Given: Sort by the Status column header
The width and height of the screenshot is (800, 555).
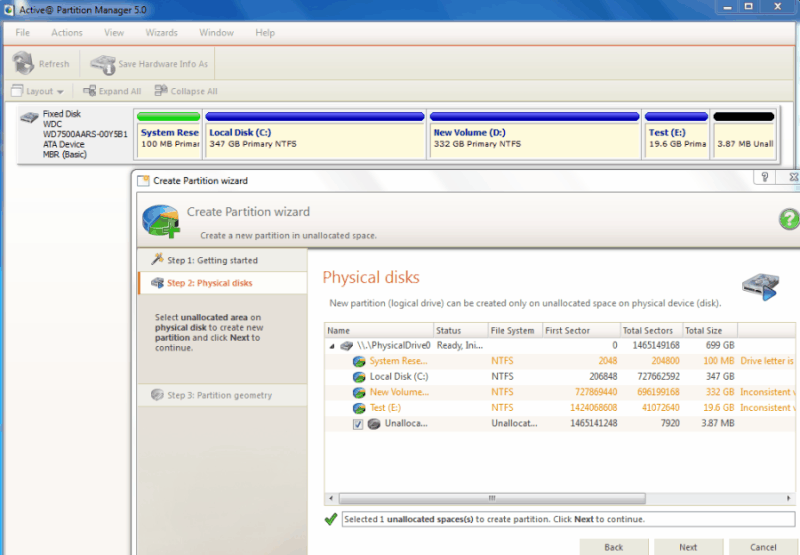Looking at the screenshot, I should (461, 331).
